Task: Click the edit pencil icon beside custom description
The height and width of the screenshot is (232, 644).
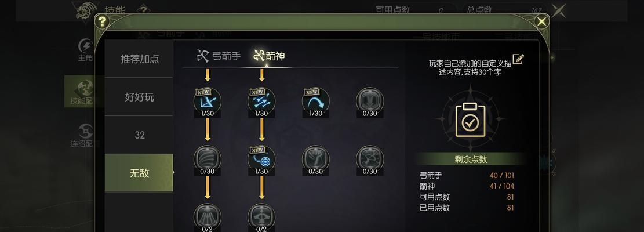Action: point(518,59)
